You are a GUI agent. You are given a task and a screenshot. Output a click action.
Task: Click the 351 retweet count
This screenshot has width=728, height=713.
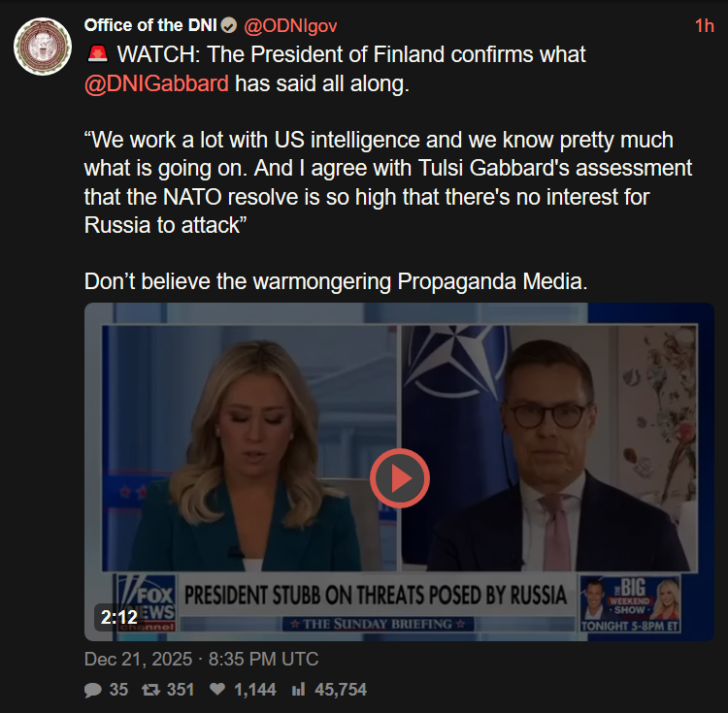click(x=181, y=690)
